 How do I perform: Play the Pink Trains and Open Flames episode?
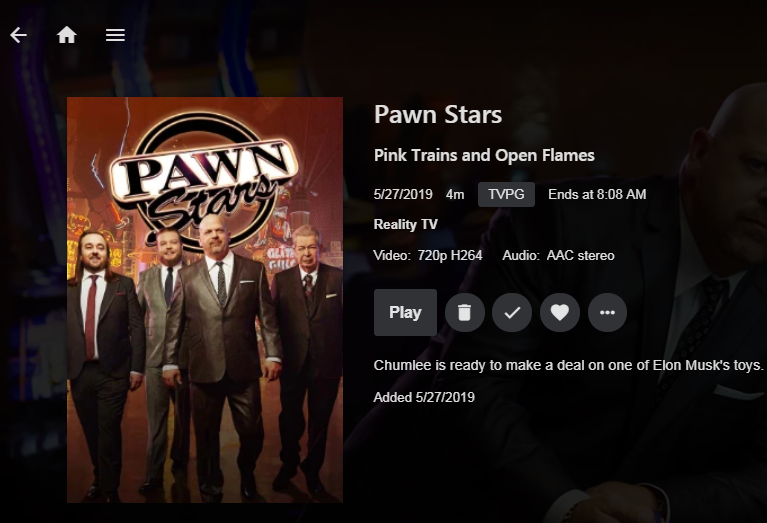(x=405, y=312)
